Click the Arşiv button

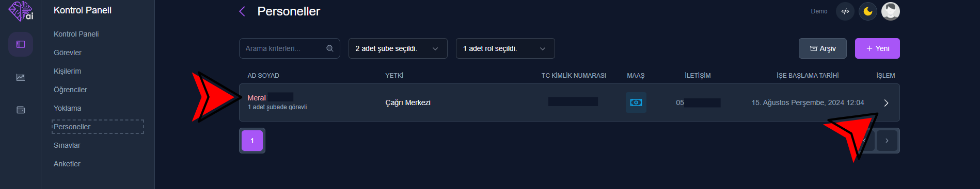click(x=823, y=48)
